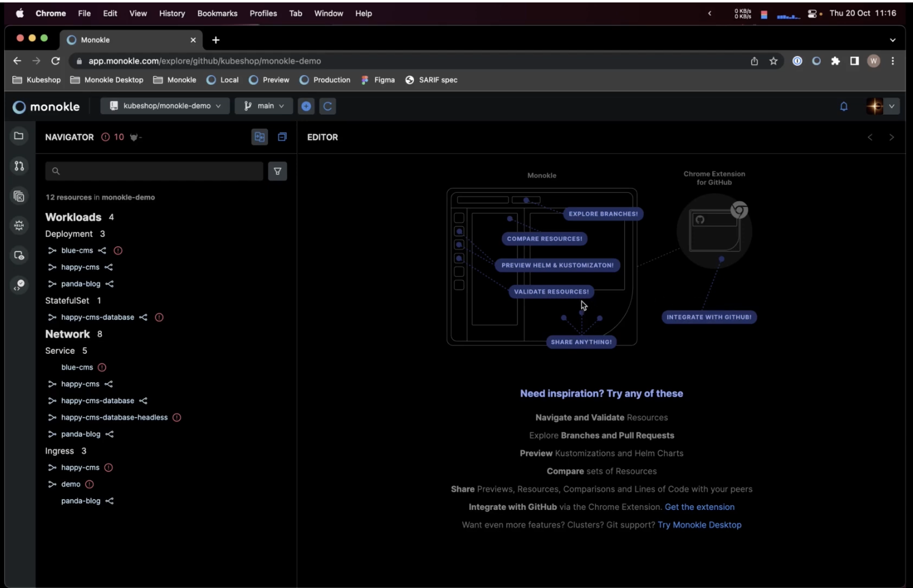Click error icon beside blue-cms service
This screenshot has width=913, height=588.
pos(102,367)
